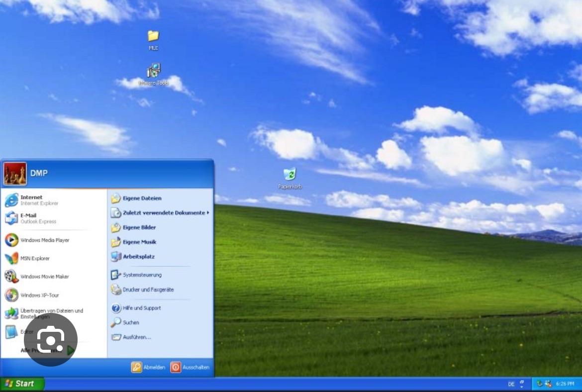Click the tray icon beside the clock
The height and width of the screenshot is (392, 582).
click(x=548, y=384)
